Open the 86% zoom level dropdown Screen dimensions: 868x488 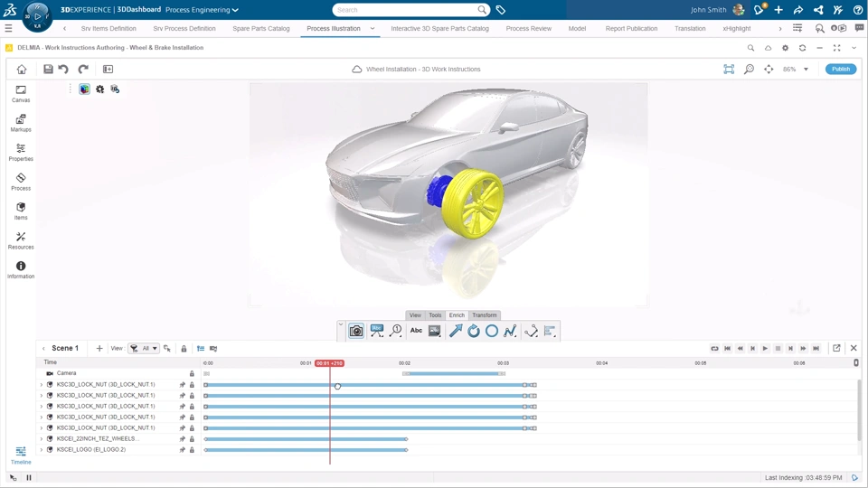[x=806, y=70]
